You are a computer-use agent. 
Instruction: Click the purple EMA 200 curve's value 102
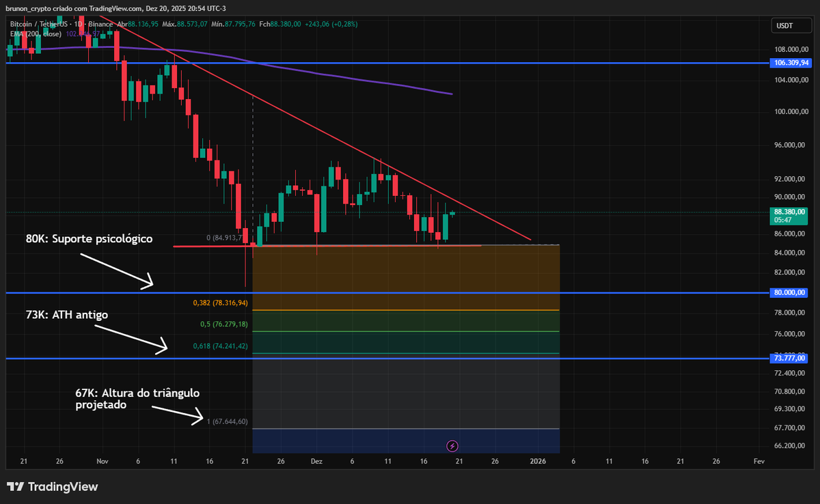point(83,33)
